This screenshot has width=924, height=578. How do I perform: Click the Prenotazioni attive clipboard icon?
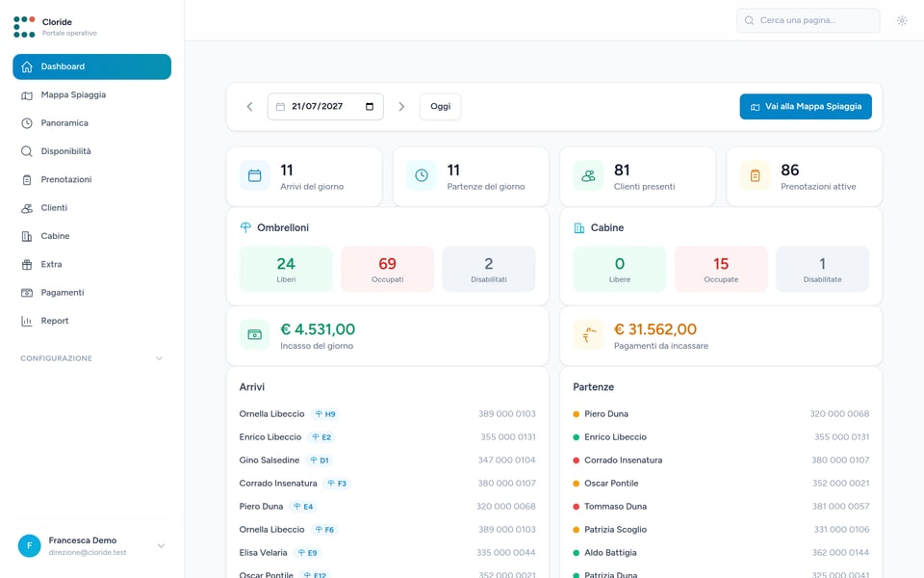pos(755,175)
